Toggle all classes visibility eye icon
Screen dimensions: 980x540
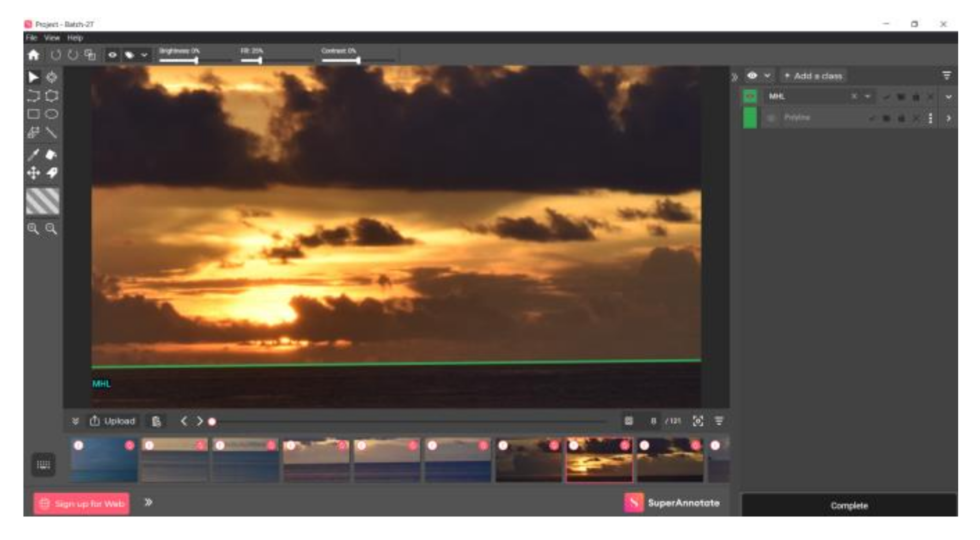click(752, 75)
